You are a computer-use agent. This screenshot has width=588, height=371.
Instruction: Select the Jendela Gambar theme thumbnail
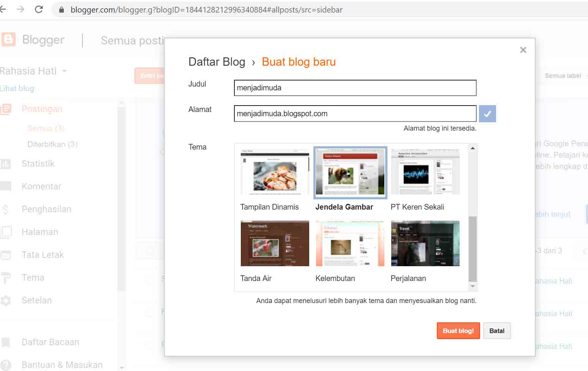click(350, 172)
